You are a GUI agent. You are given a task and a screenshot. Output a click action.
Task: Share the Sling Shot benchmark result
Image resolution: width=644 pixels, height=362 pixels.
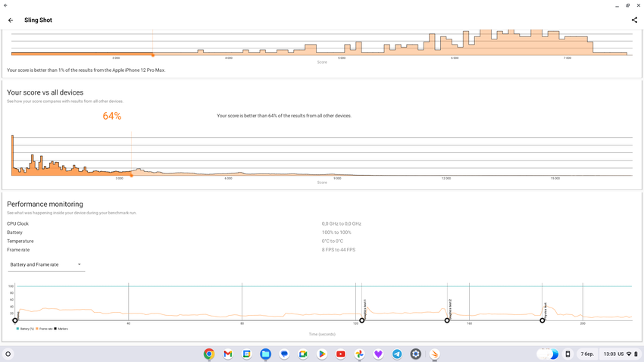tap(634, 20)
